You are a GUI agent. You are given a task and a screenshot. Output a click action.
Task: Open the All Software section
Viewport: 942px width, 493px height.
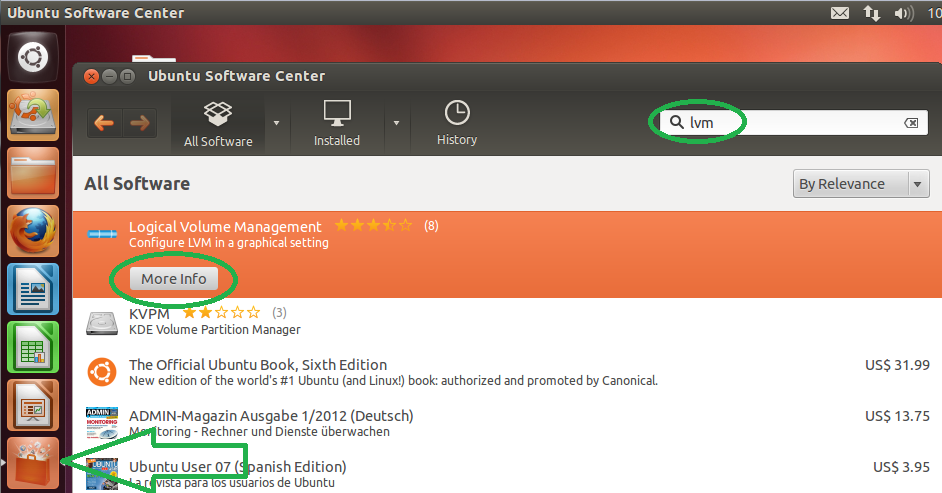[218, 124]
